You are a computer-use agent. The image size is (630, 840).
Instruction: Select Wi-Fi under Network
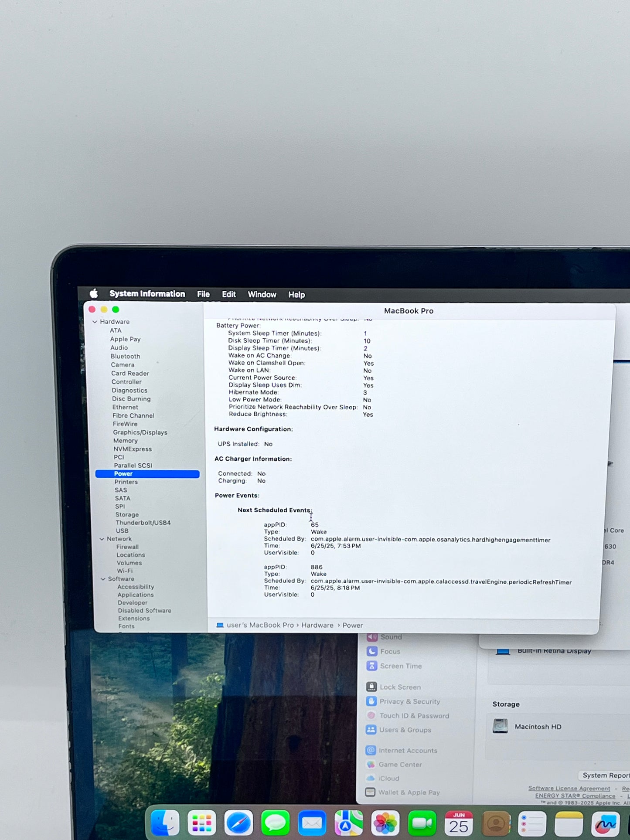click(x=125, y=571)
